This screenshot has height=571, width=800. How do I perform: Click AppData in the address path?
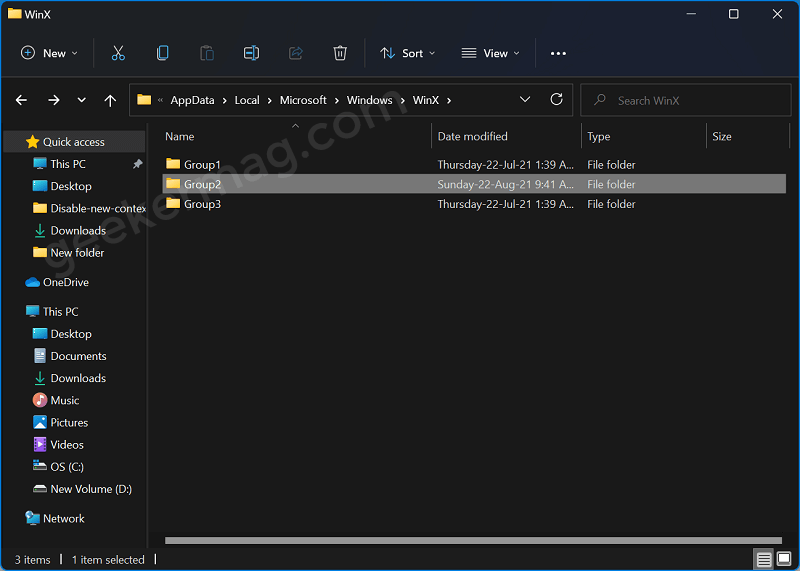click(x=192, y=100)
